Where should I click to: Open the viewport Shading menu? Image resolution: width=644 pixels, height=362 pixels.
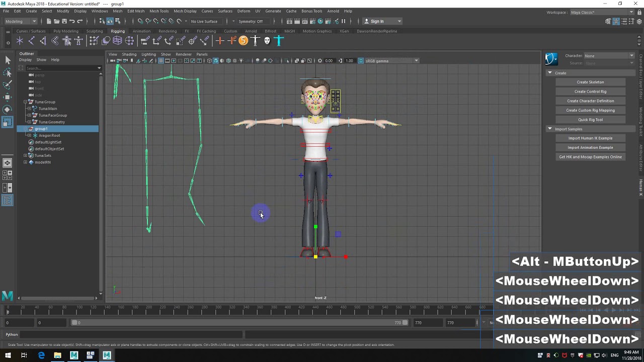129,54
